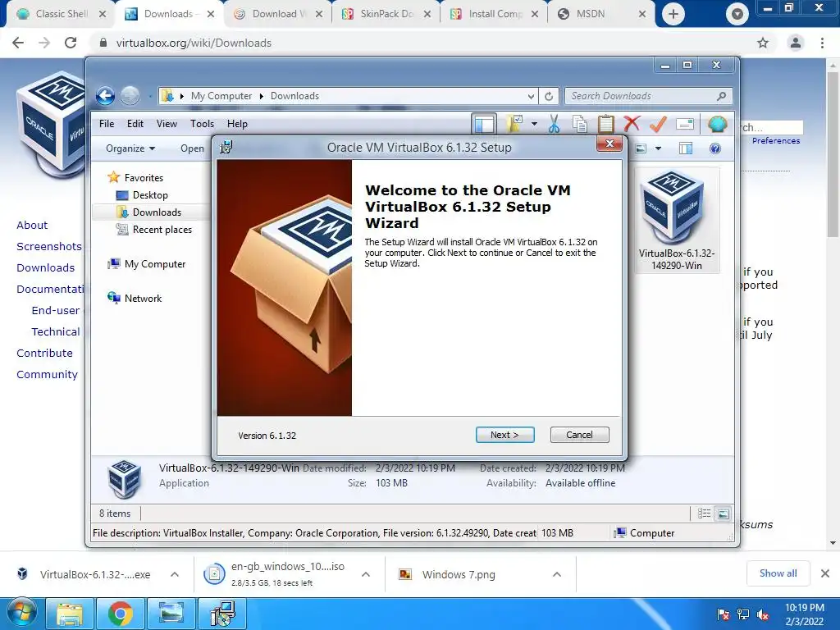Cancel the VirtualBox Setup wizard
The image size is (840, 630).
coord(580,435)
